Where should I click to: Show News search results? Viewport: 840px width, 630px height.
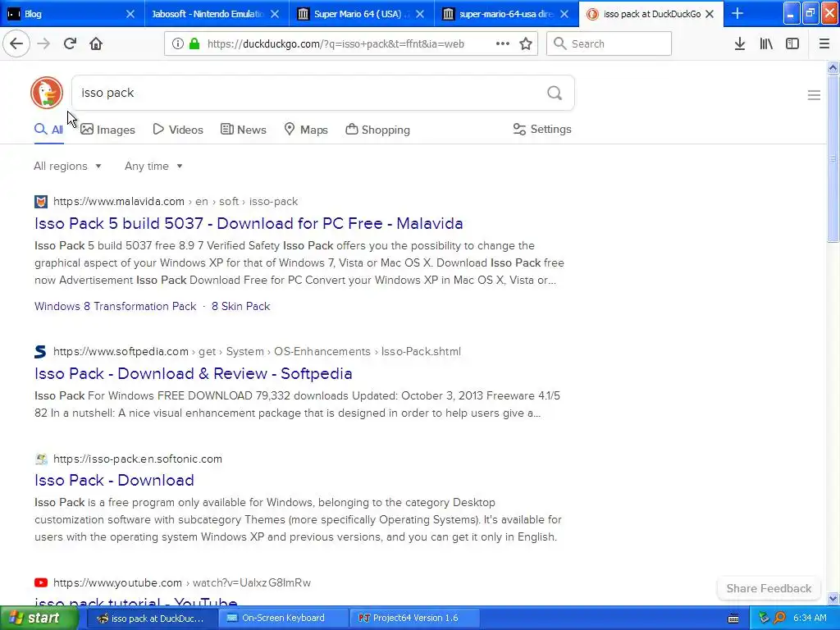pos(243,130)
